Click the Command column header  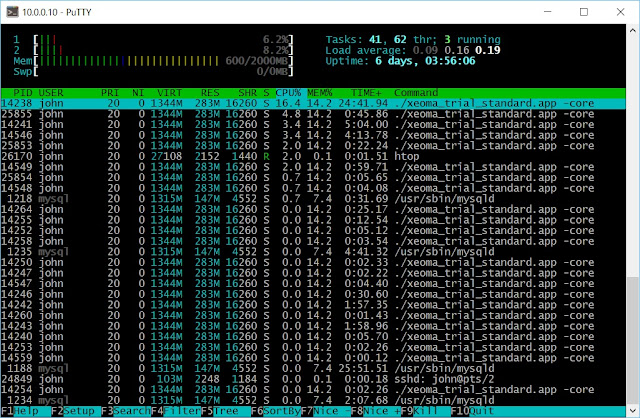point(416,93)
